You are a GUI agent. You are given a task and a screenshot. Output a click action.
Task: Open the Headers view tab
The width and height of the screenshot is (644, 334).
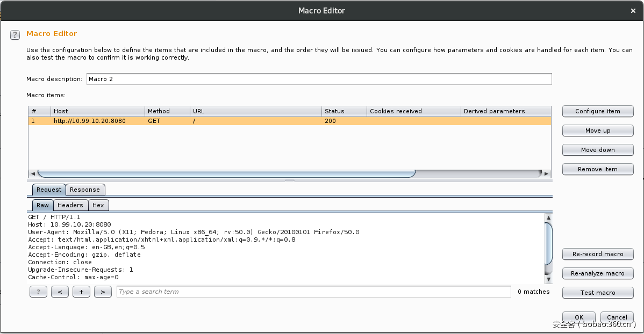tap(70, 205)
